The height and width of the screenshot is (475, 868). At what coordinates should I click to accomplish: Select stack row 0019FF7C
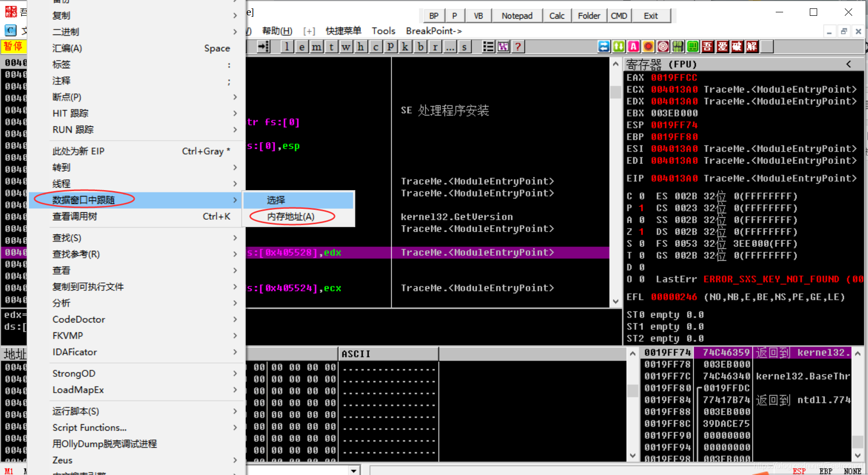coord(747,376)
